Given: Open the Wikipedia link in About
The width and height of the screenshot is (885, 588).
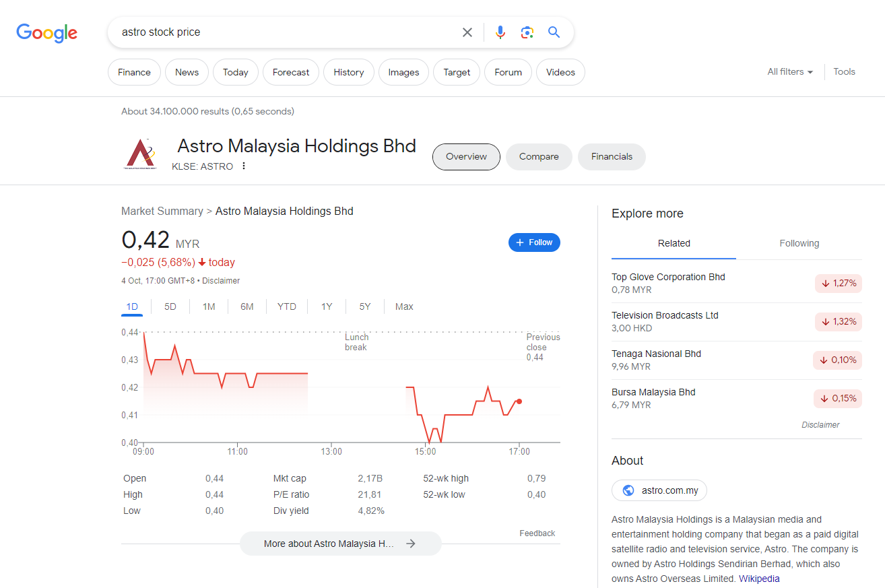Looking at the screenshot, I should (759, 579).
